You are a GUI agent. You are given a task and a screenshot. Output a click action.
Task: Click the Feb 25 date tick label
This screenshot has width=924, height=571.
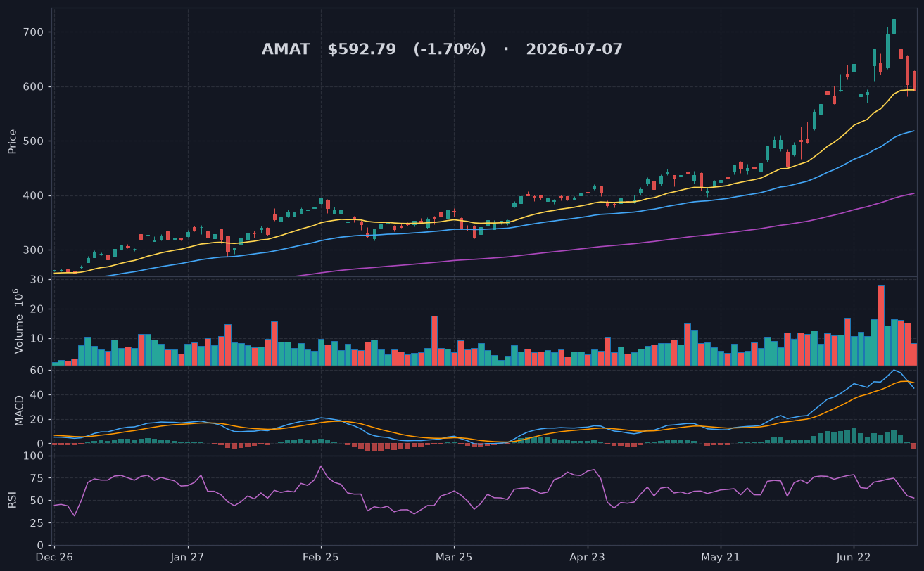(321, 557)
